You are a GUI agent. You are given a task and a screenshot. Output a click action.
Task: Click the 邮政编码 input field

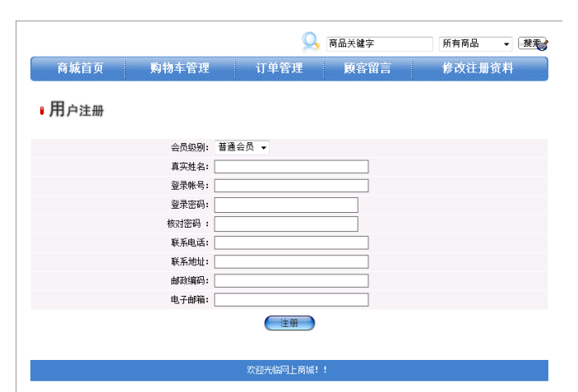point(291,281)
